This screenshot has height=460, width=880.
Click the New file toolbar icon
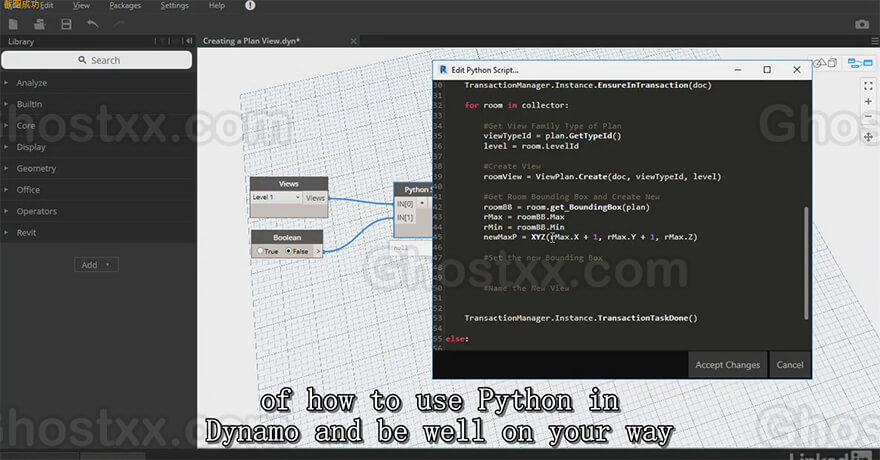coord(13,24)
